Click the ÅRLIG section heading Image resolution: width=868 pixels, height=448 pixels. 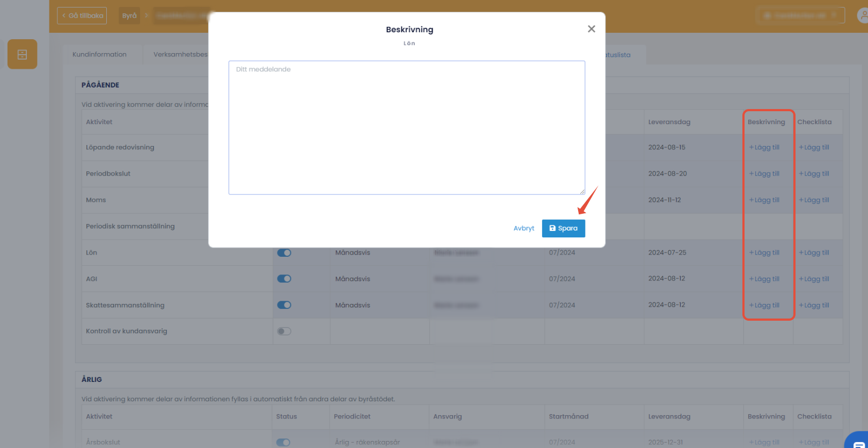[x=92, y=379]
